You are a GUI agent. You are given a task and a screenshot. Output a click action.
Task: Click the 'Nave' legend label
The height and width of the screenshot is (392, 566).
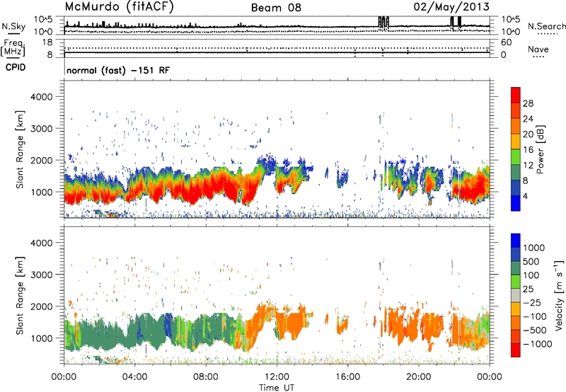(x=538, y=49)
